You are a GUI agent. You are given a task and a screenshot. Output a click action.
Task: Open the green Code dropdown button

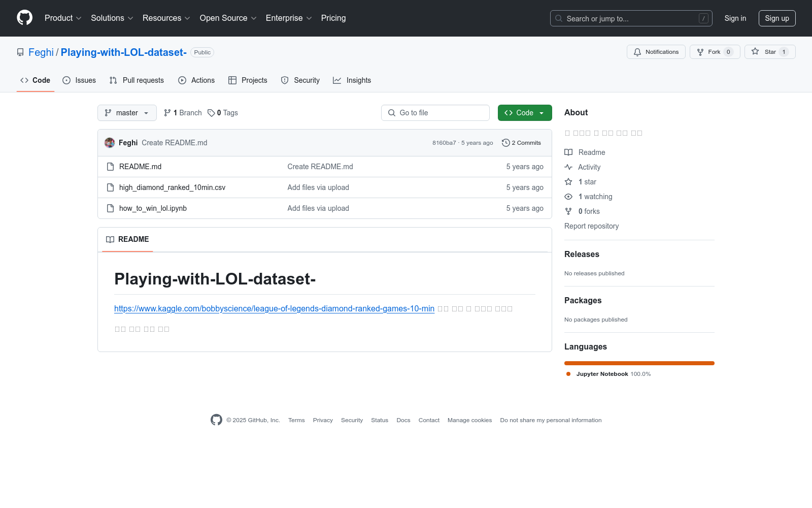(x=525, y=113)
